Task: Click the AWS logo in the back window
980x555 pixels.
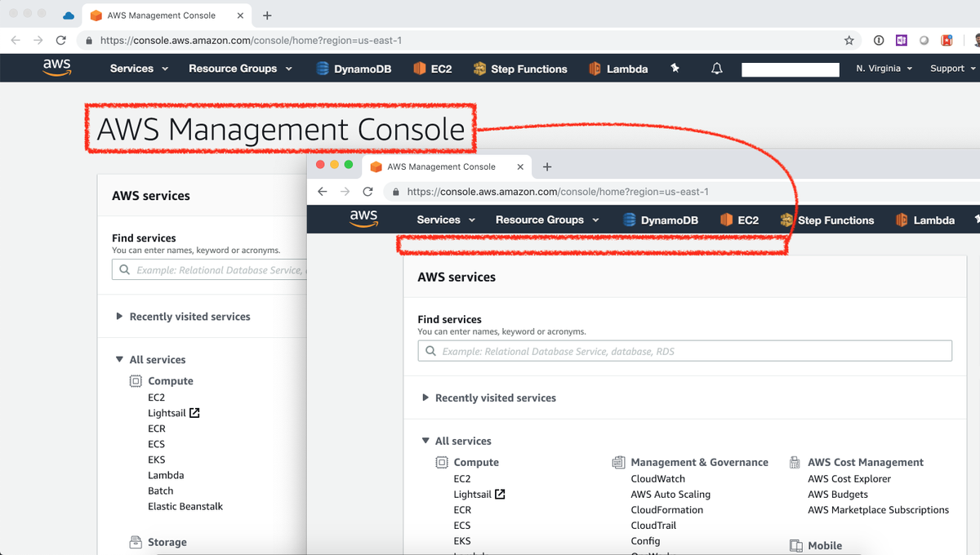Action: 57,69
